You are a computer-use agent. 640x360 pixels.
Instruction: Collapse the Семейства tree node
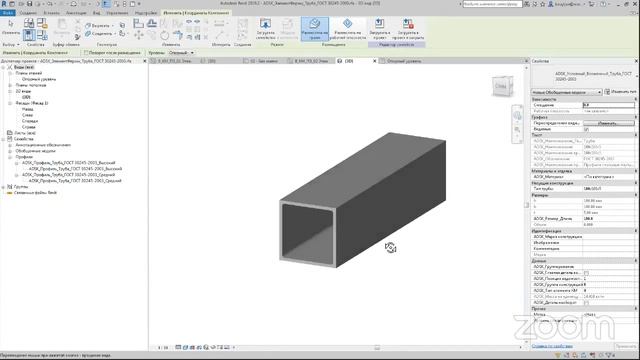[3, 139]
